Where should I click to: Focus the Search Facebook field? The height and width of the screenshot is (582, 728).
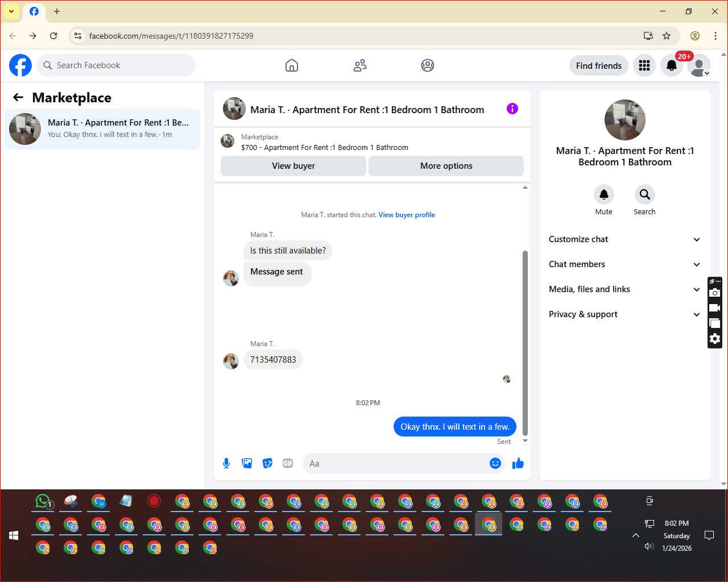pos(116,65)
